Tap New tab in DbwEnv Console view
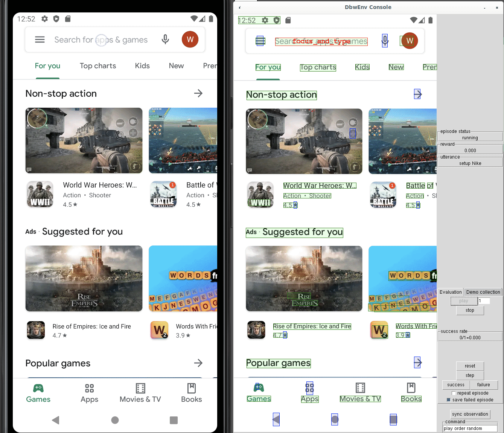The width and height of the screenshot is (504, 433). 396,67
